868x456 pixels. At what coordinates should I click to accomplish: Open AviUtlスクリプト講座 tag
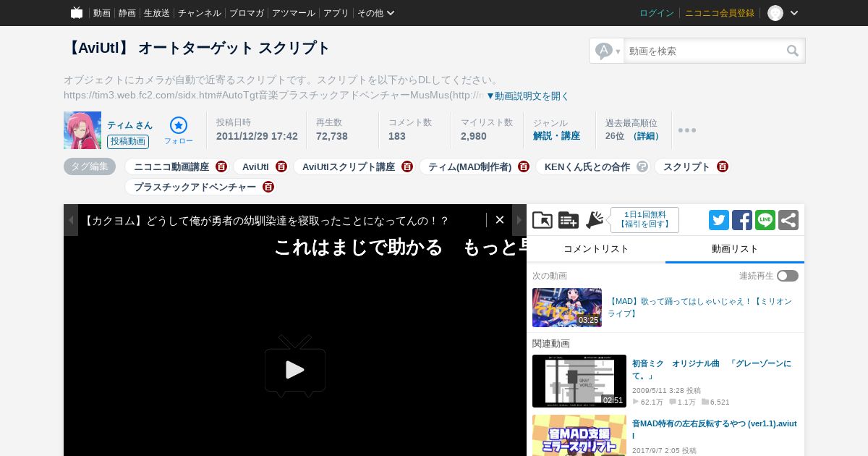tap(349, 166)
